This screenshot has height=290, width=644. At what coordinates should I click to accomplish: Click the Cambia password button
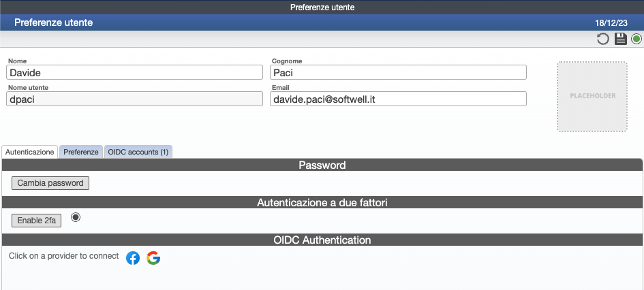click(50, 183)
